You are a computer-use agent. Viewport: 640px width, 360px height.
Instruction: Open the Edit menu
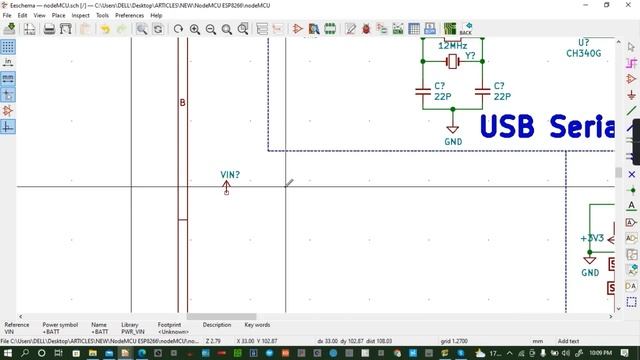tap(22, 15)
